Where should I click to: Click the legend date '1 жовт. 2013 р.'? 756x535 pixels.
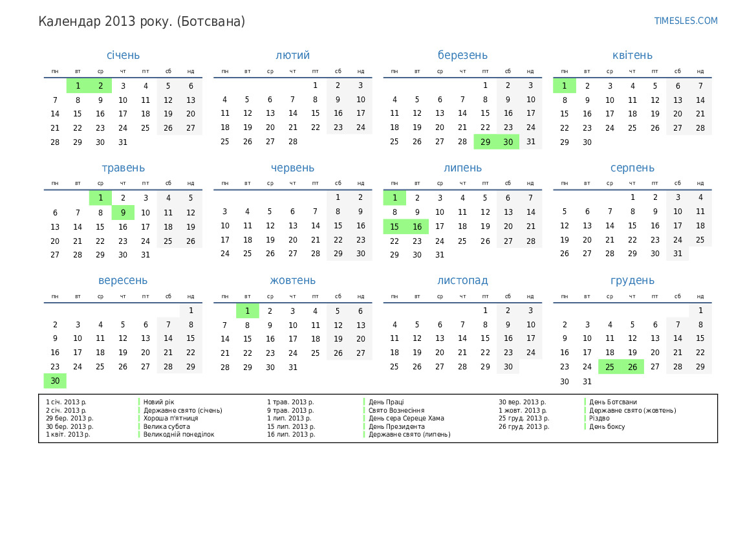click(x=523, y=411)
